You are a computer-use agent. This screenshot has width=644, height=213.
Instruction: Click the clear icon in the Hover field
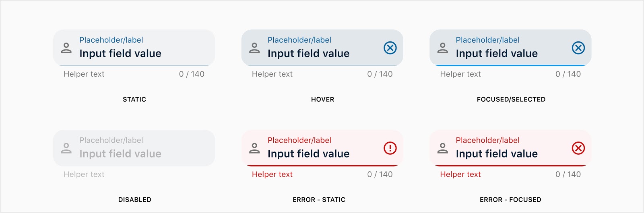click(390, 48)
